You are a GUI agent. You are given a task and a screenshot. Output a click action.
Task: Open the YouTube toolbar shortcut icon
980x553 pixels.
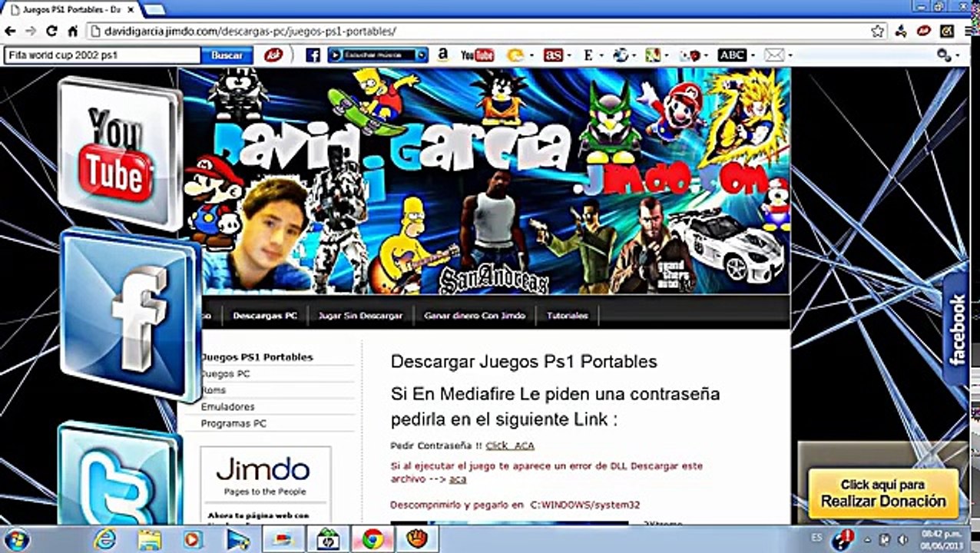[x=478, y=55]
